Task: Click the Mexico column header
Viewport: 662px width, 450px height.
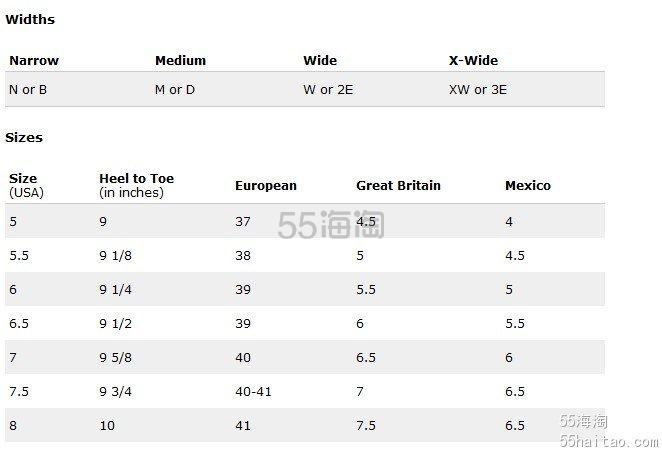Action: [528, 185]
